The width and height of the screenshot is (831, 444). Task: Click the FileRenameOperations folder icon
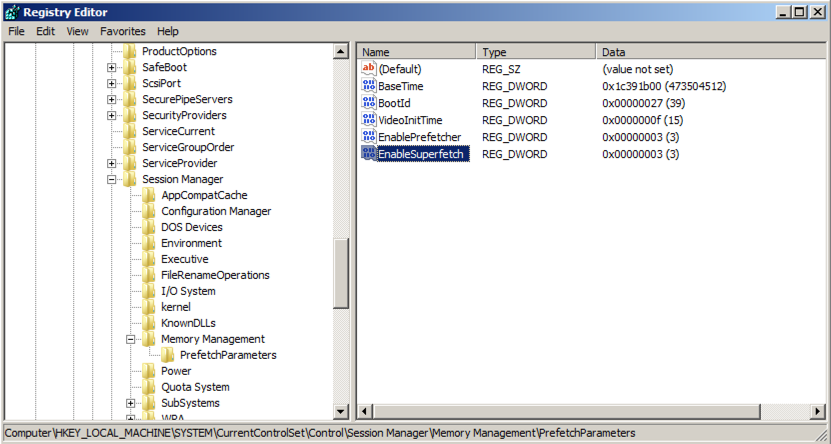[x=149, y=275]
